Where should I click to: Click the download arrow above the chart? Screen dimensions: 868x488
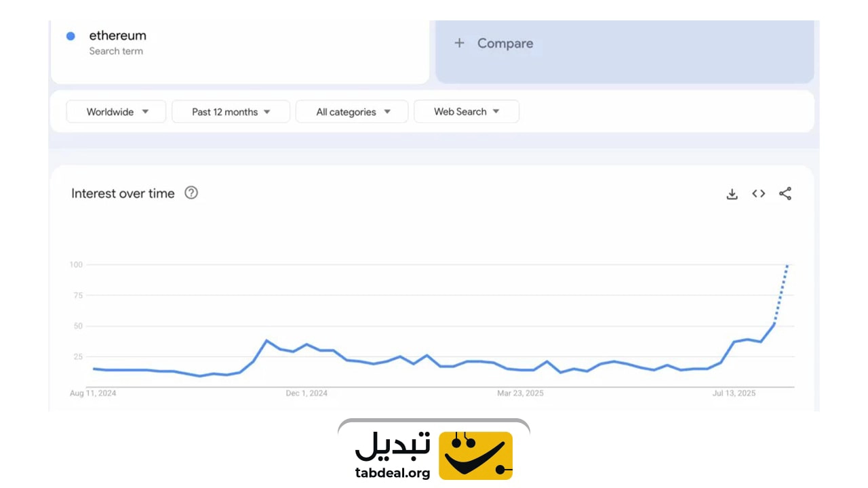(x=732, y=194)
